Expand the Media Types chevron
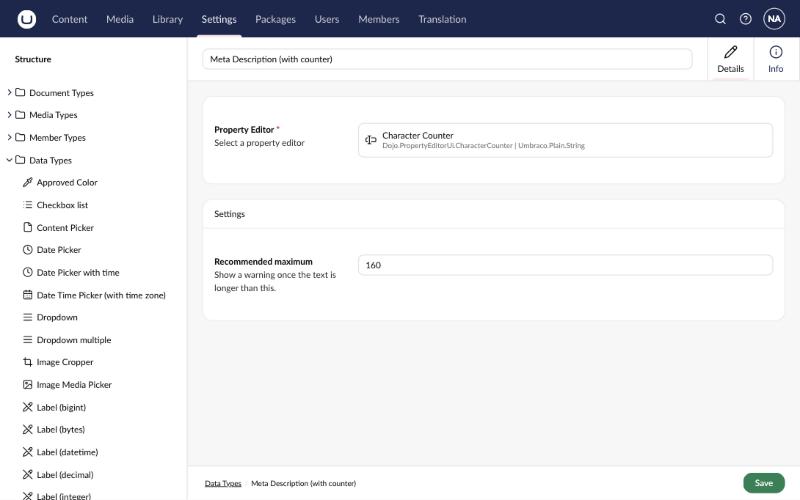800x500 pixels. pos(9,115)
